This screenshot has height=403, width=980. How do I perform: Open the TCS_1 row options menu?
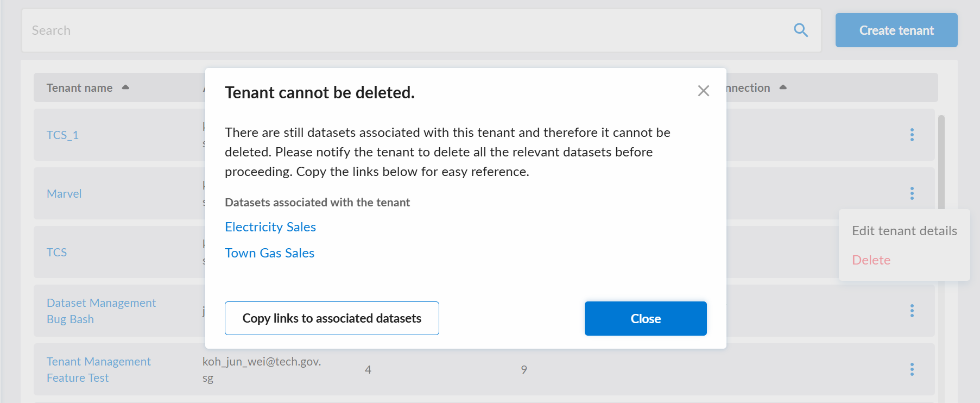912,135
